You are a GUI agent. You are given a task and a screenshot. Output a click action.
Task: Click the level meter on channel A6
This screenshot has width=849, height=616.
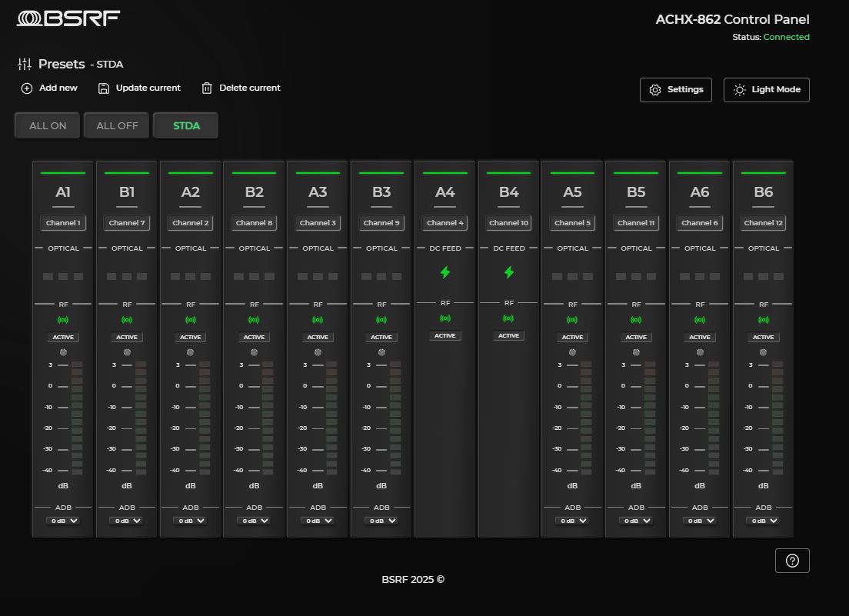(x=714, y=418)
